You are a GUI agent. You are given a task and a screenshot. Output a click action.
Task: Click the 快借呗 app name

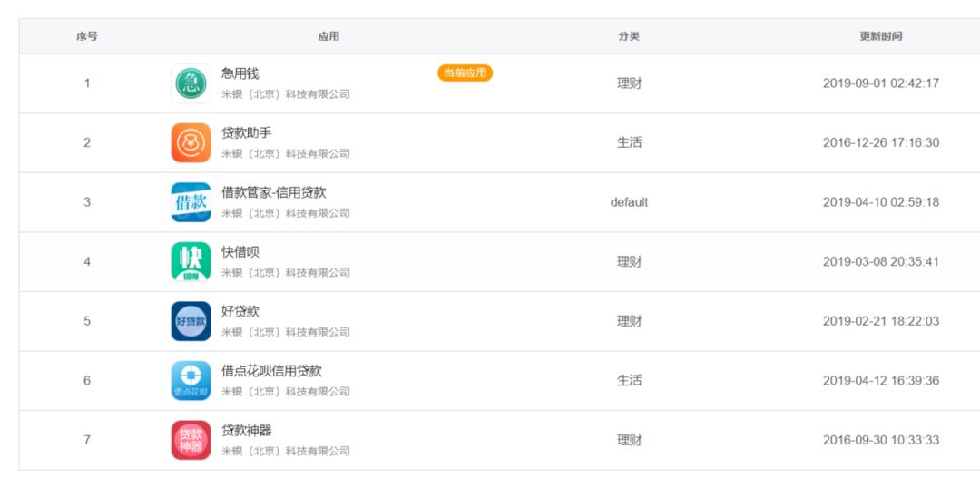[240, 251]
